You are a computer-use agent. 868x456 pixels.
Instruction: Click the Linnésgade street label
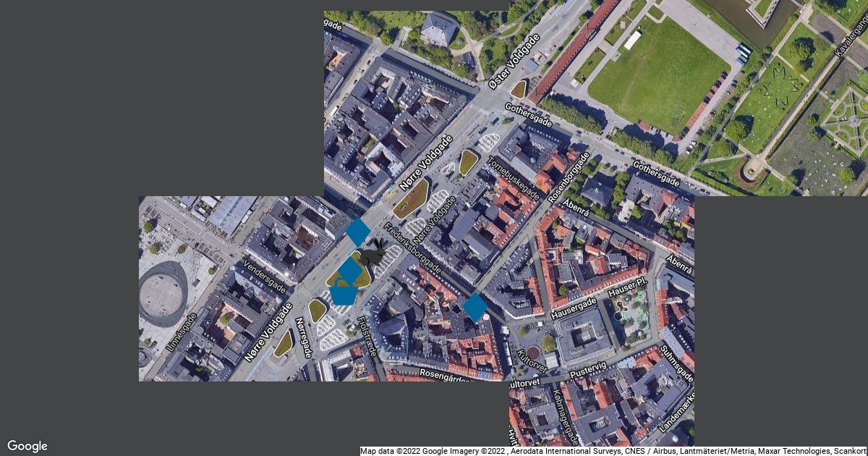[x=182, y=332]
